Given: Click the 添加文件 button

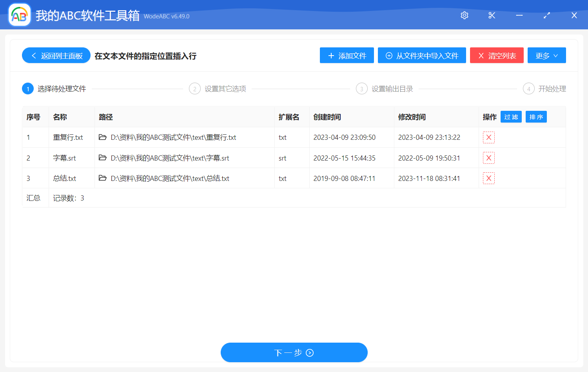Looking at the screenshot, I should point(347,55).
